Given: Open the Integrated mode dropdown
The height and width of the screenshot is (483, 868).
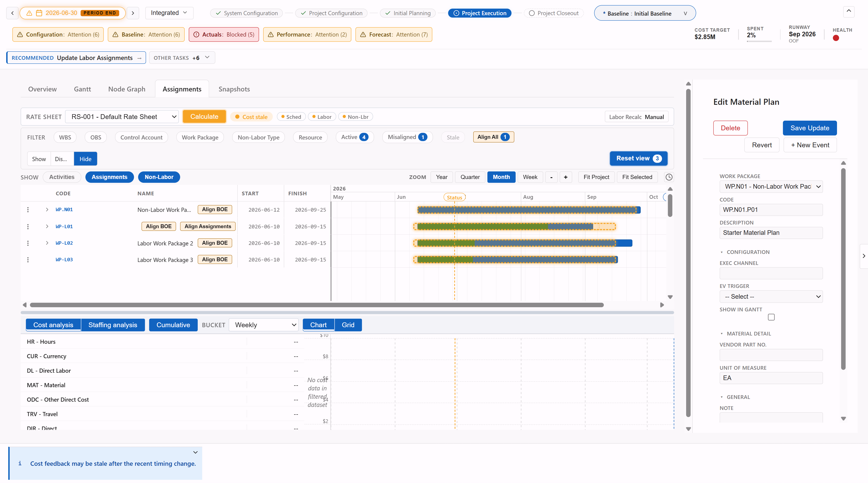Looking at the screenshot, I should click(x=169, y=13).
